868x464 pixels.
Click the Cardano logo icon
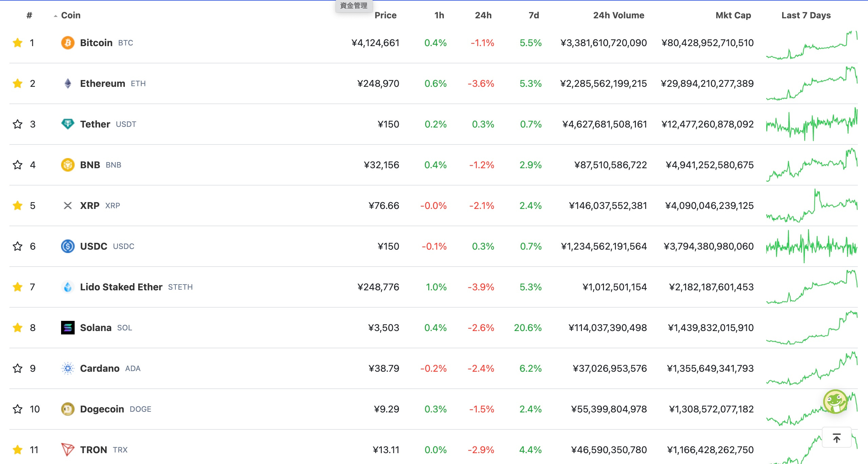coord(68,368)
